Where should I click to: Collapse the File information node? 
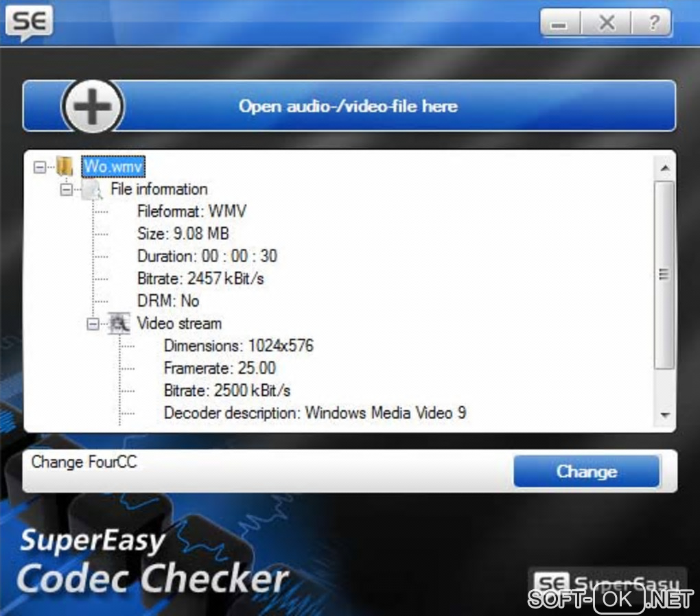point(66,190)
